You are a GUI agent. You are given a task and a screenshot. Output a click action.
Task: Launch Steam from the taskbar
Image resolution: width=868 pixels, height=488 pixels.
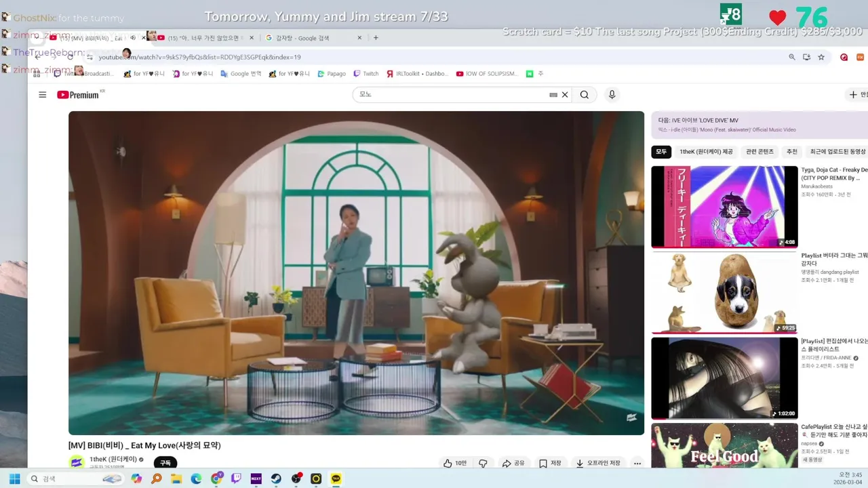click(x=276, y=479)
